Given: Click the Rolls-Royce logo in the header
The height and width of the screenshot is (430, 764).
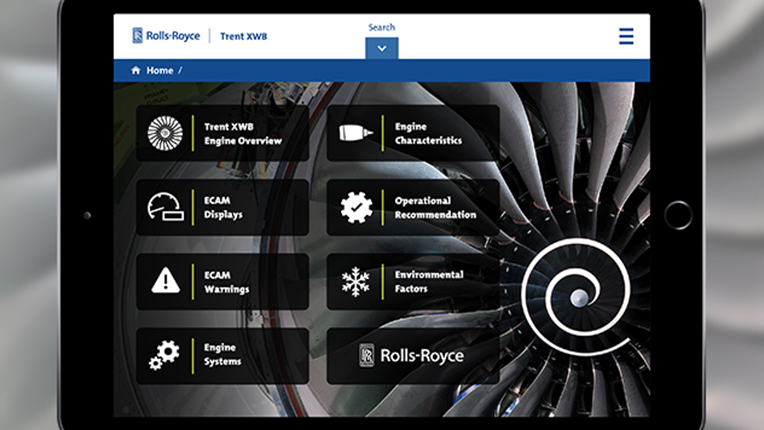Looking at the screenshot, I should pyautogui.click(x=166, y=37).
